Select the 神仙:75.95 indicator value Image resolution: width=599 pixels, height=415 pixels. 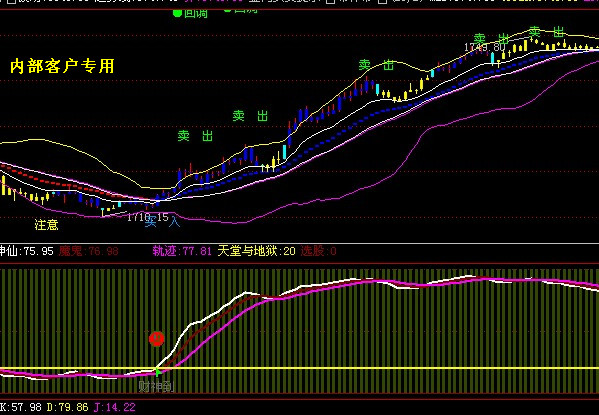point(27,251)
